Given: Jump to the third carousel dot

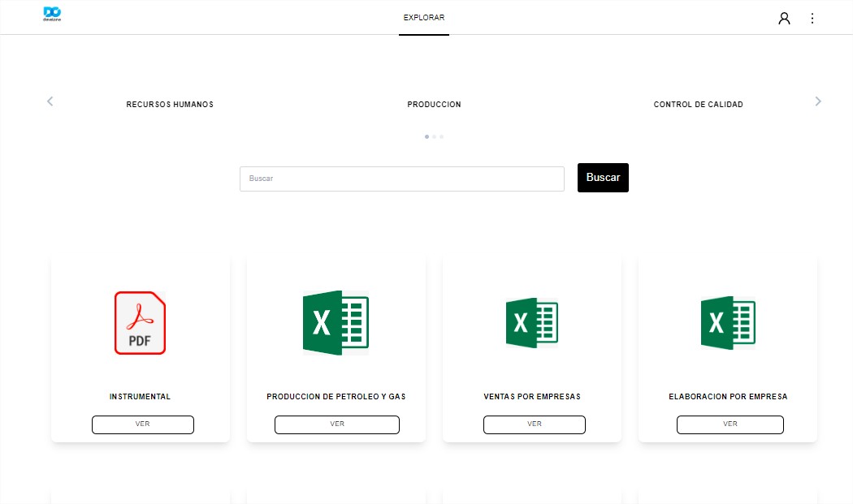Looking at the screenshot, I should point(442,137).
